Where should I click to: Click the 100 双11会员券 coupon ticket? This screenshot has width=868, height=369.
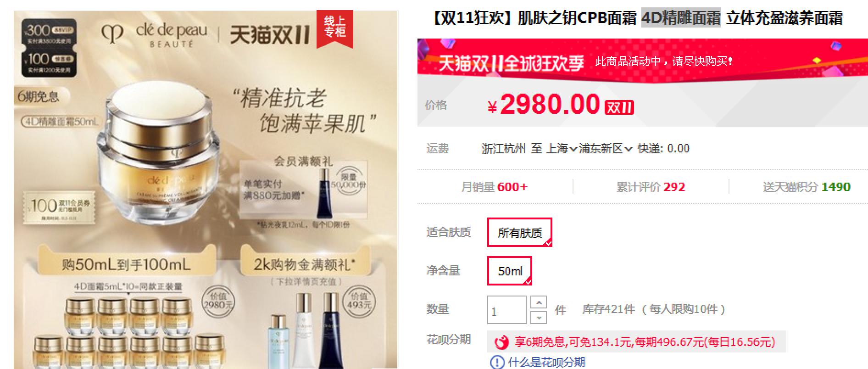(x=60, y=207)
